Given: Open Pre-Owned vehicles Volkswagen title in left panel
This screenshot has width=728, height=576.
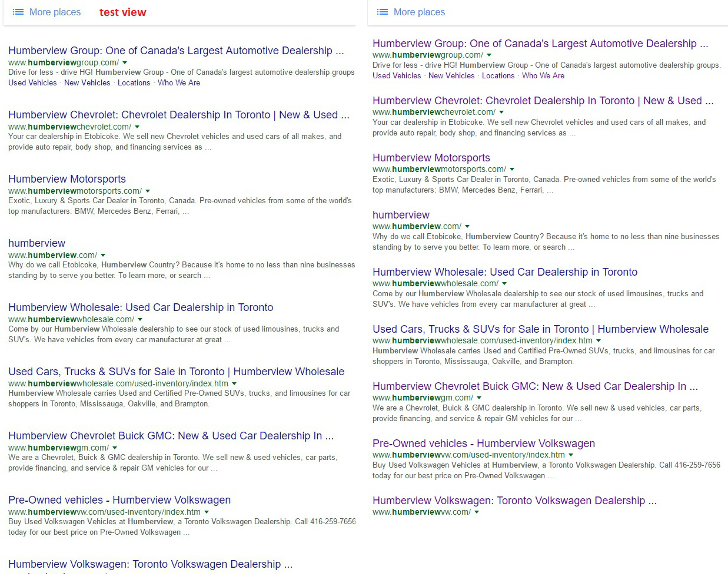Looking at the screenshot, I should click(119, 500).
